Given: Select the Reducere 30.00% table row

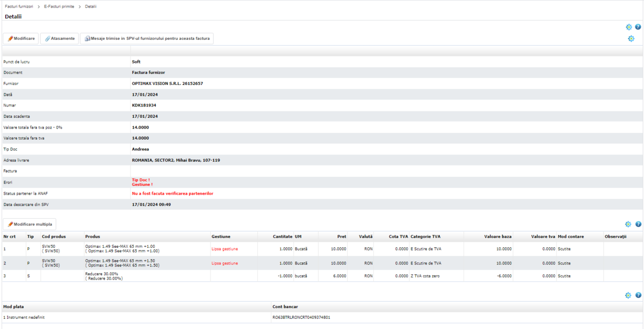Looking at the screenshot, I should [104, 276].
